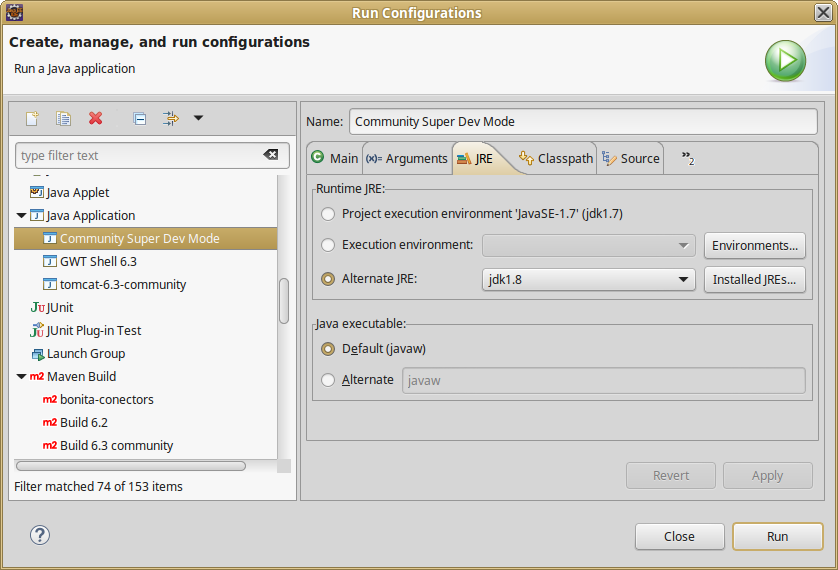Click the vertical scrollbar of configuration tree

pyautogui.click(x=284, y=301)
